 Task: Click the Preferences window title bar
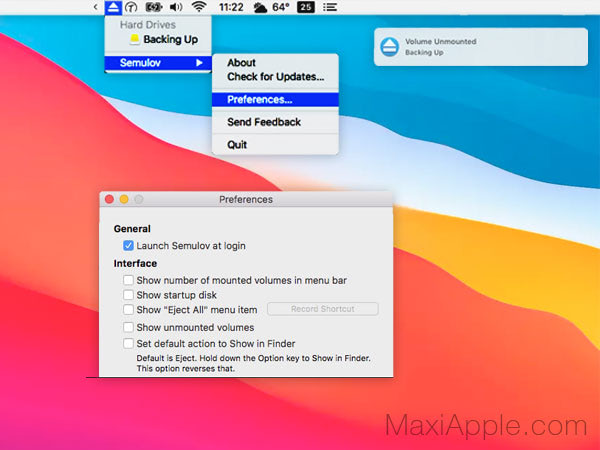(246, 199)
